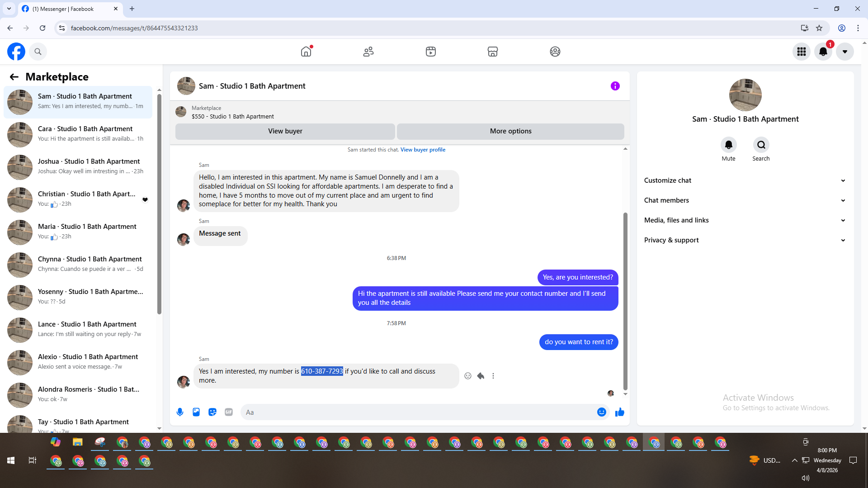Open the Cara Studio 1 Bath Apartment chat
The width and height of the screenshot is (868, 488).
78,134
